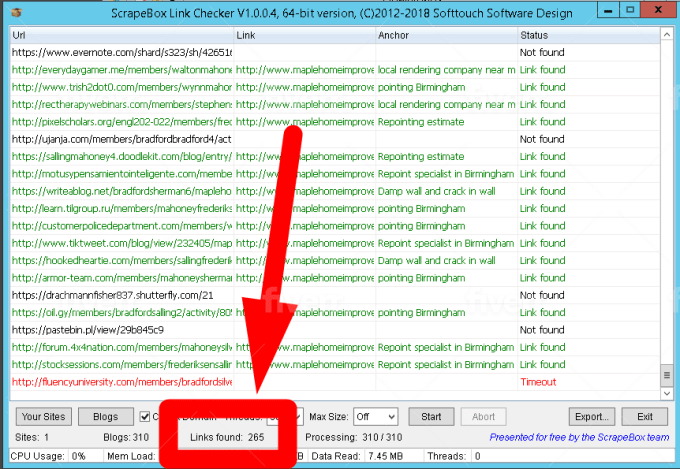The image size is (680, 469).
Task: Select the oil.gy URL row
Action: pos(335,313)
